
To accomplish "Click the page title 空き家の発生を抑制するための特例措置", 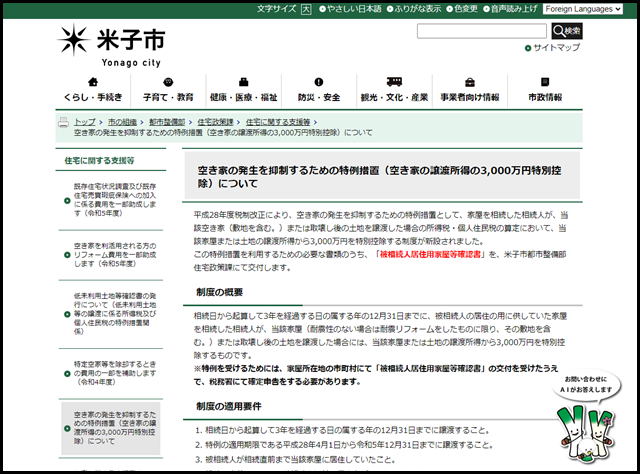I will [379, 177].
